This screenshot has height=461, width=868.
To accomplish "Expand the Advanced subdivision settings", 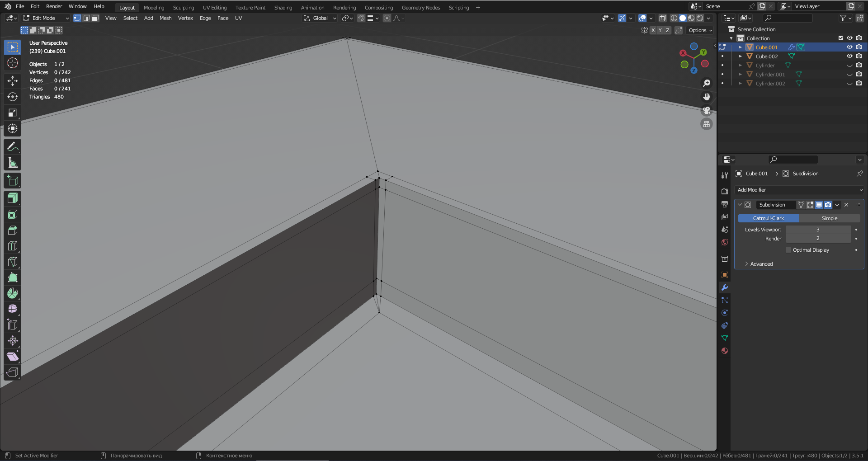I will pos(761,264).
